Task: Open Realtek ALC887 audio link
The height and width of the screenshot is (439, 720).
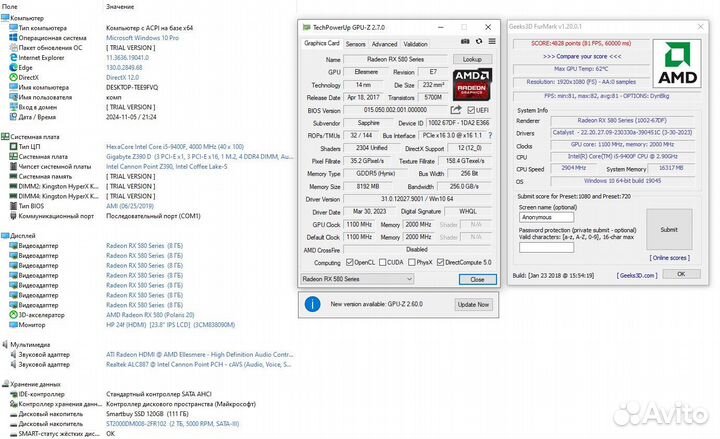Action: click(198, 364)
